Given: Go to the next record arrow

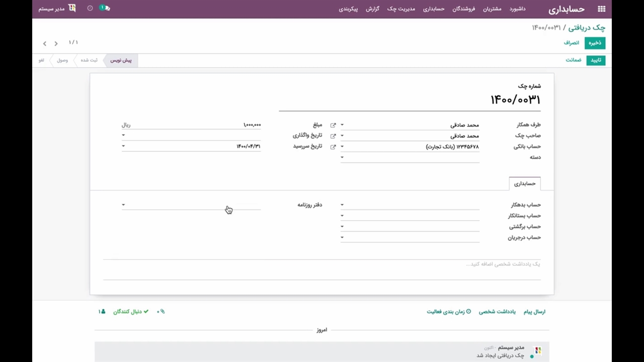Looking at the screenshot, I should coord(45,44).
